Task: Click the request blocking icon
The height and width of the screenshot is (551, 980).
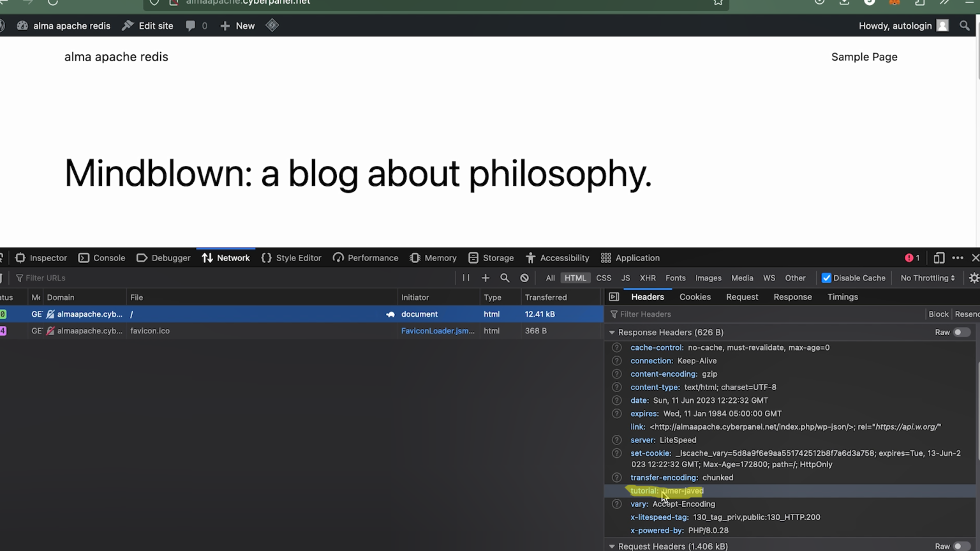Action: (x=524, y=278)
